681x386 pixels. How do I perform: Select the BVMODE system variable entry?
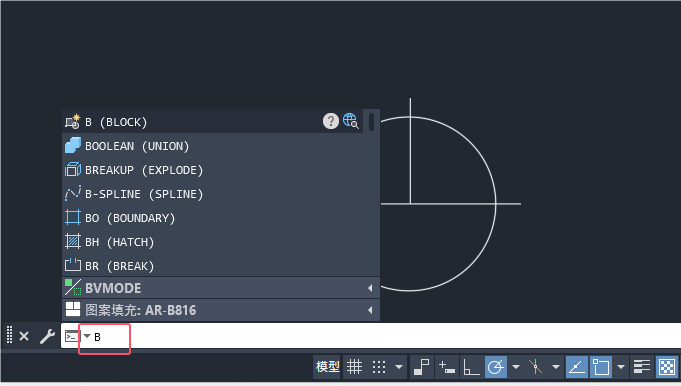221,287
